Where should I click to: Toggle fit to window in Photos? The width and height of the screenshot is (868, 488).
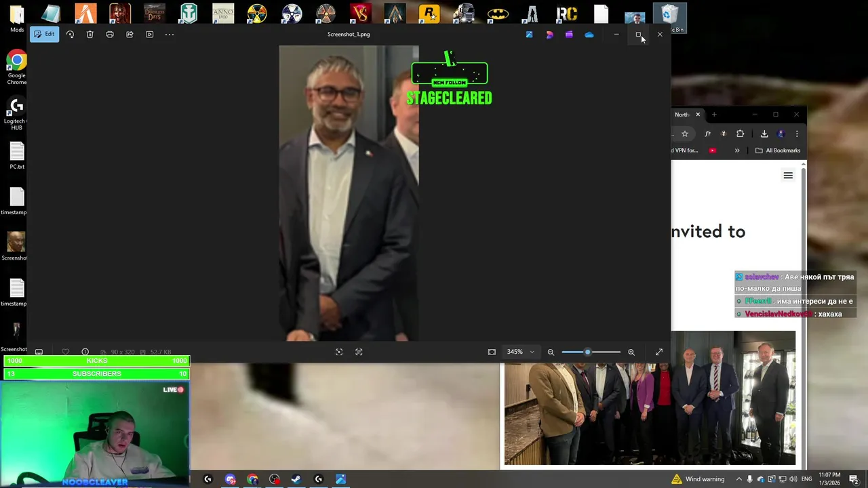point(492,352)
